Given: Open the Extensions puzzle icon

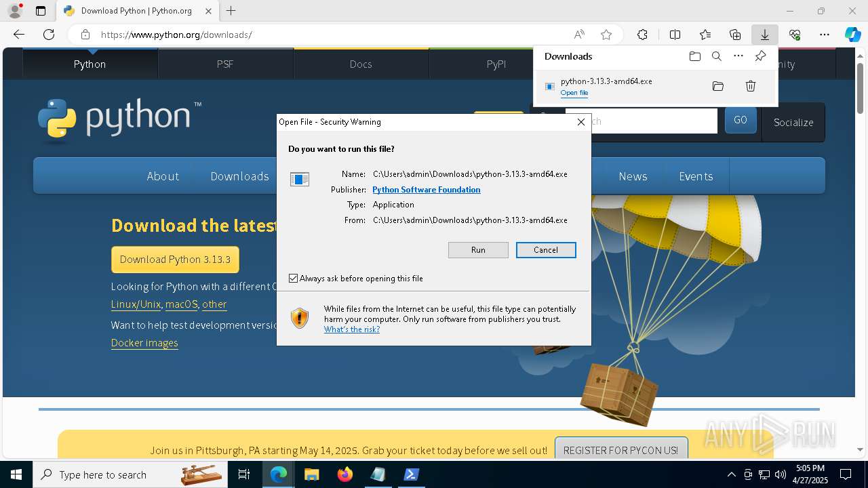Looking at the screenshot, I should coord(642,35).
